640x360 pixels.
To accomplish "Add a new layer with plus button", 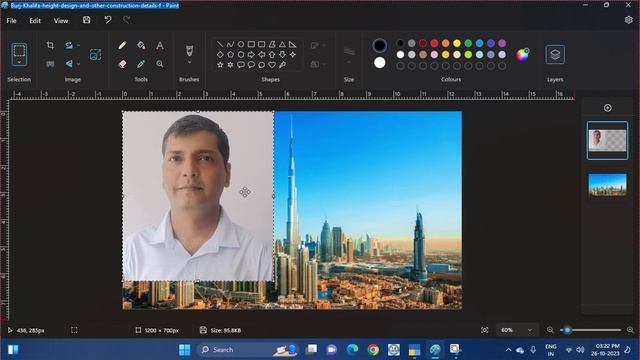I will click(x=607, y=108).
